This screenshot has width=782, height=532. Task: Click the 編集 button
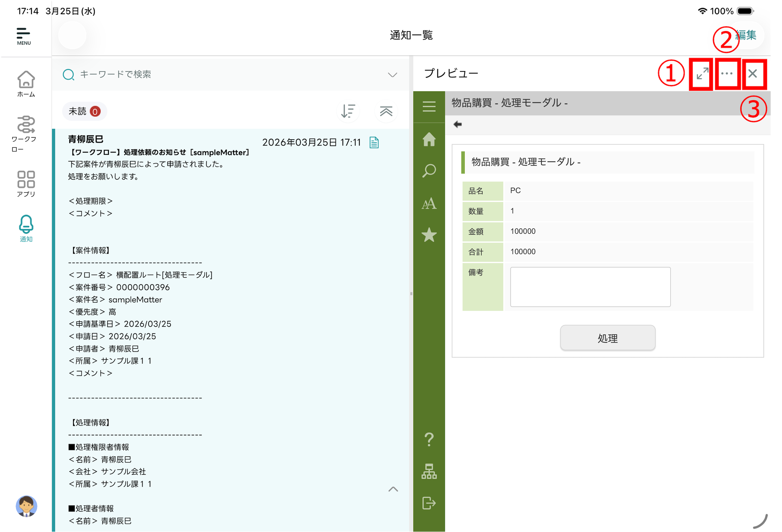point(746,35)
